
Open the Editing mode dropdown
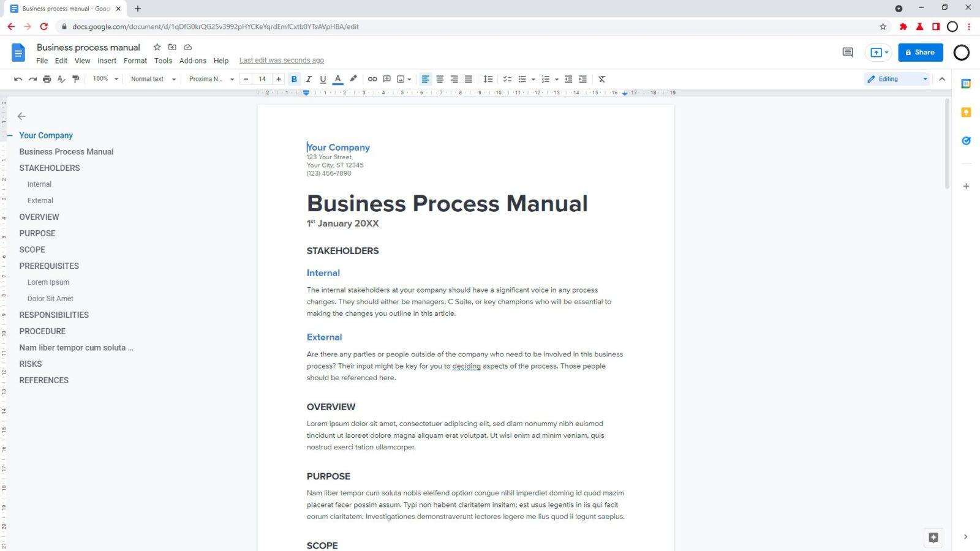(x=897, y=78)
